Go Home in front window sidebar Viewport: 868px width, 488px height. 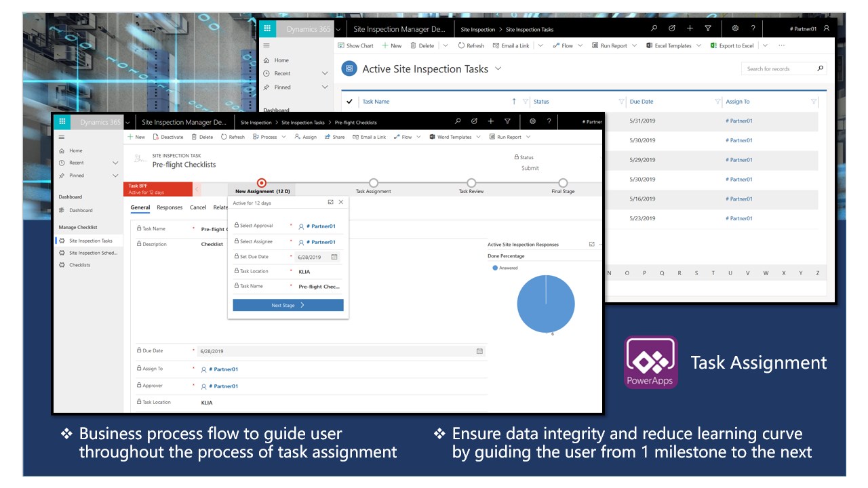[x=75, y=150]
